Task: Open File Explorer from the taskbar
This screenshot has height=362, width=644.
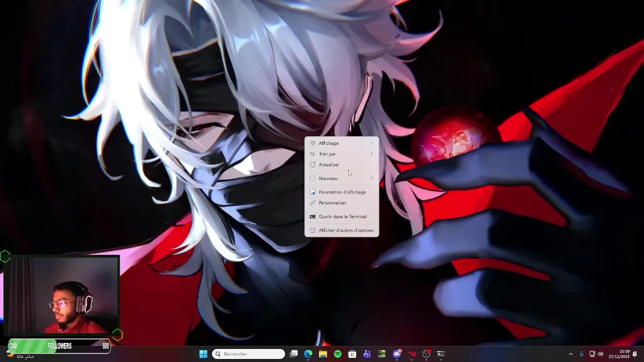Action: [323, 354]
